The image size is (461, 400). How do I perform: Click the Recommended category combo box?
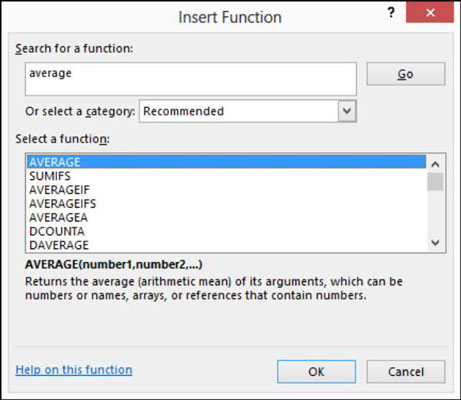[x=248, y=111]
